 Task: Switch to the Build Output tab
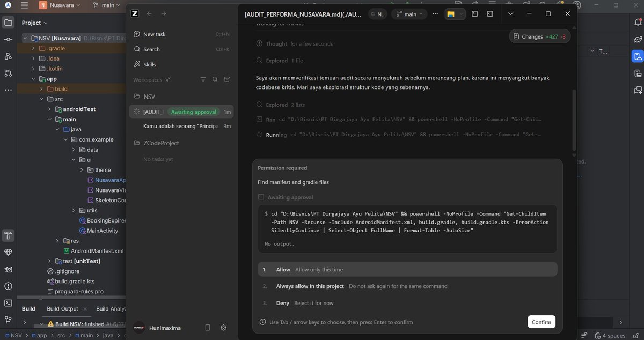tap(62, 308)
